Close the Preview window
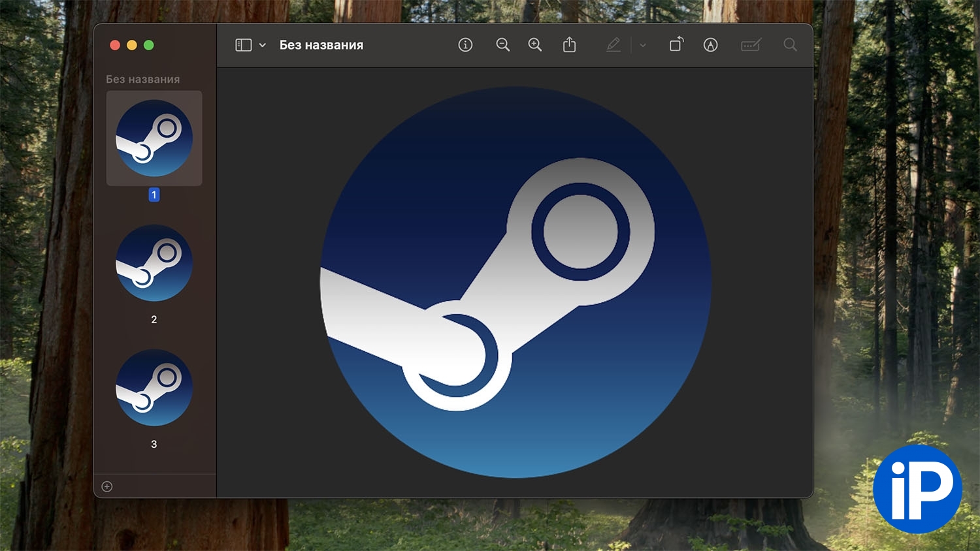 (x=115, y=45)
